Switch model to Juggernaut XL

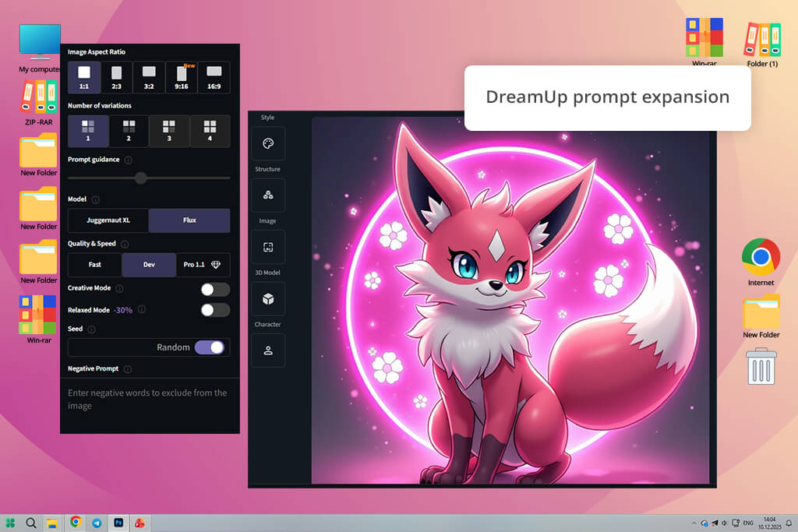(x=108, y=220)
